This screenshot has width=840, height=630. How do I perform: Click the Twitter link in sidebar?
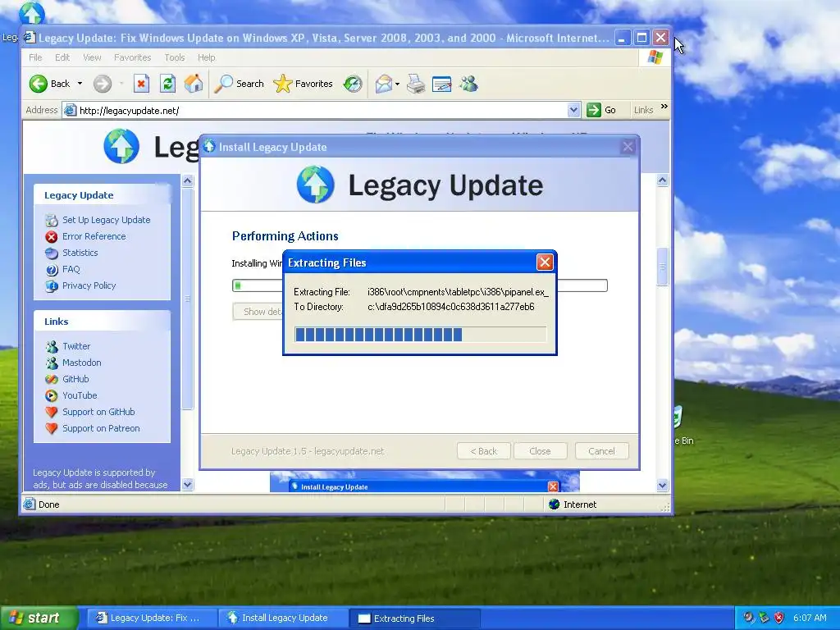coord(76,346)
